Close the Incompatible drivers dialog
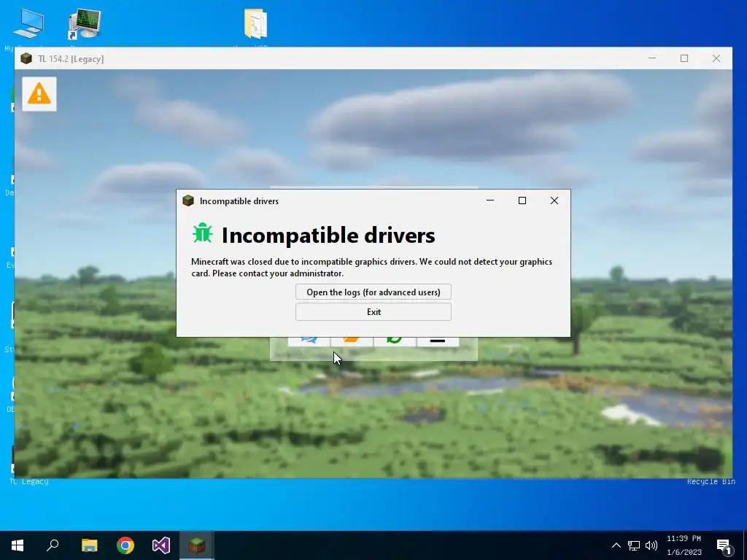Screen dimensions: 747x560 coord(554,201)
